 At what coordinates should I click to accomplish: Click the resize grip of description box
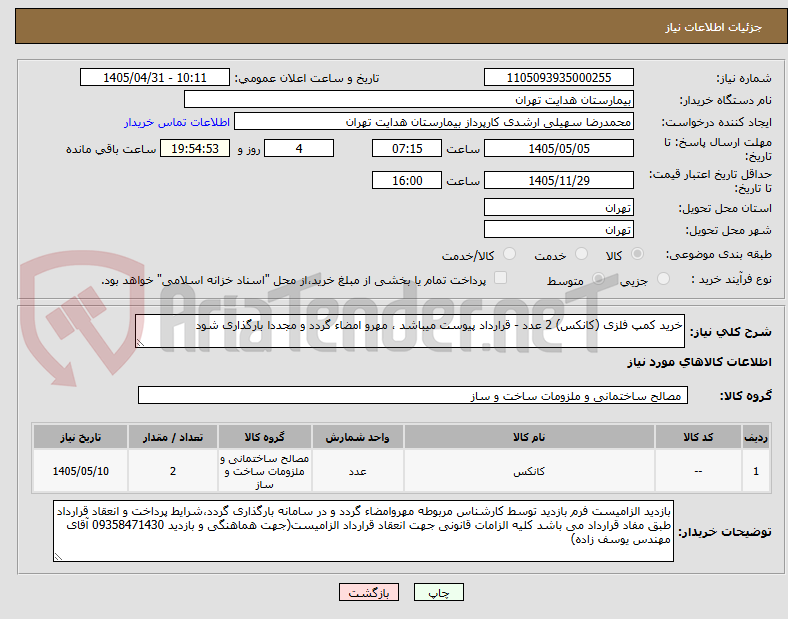point(140,342)
